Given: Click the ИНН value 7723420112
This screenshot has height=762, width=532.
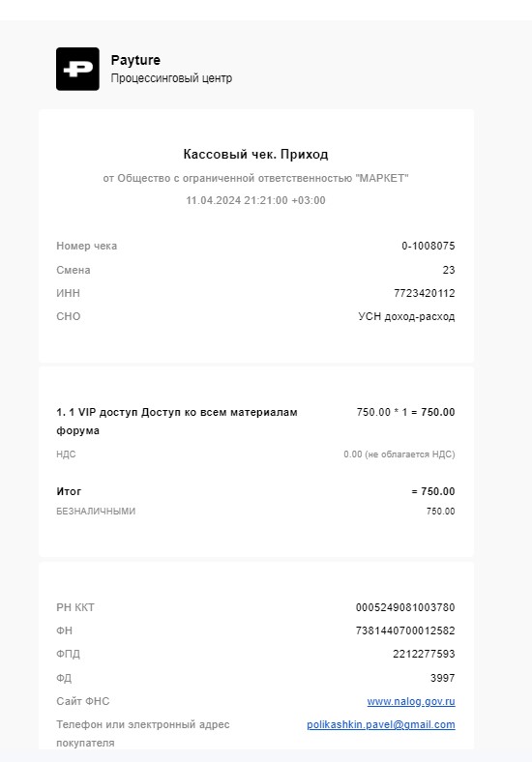Looking at the screenshot, I should 425,293.
